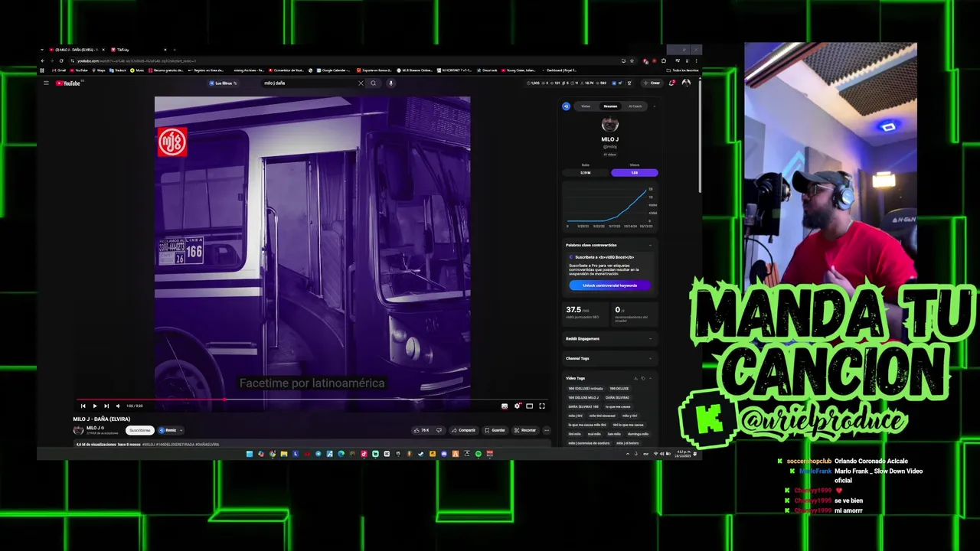Open the Maps bookmark

[98, 70]
